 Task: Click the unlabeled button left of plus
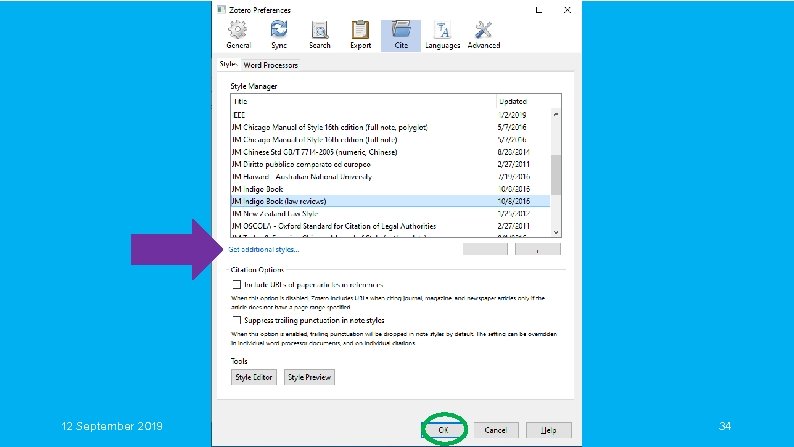coord(485,249)
